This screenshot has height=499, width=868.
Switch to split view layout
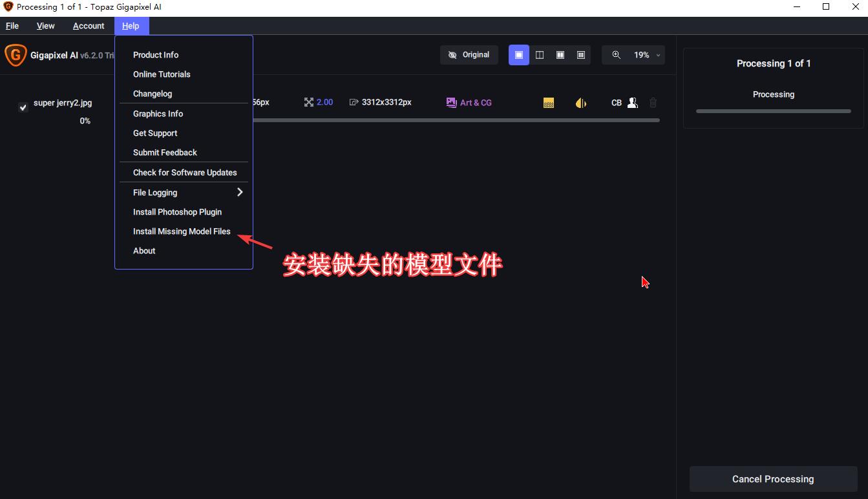(540, 55)
